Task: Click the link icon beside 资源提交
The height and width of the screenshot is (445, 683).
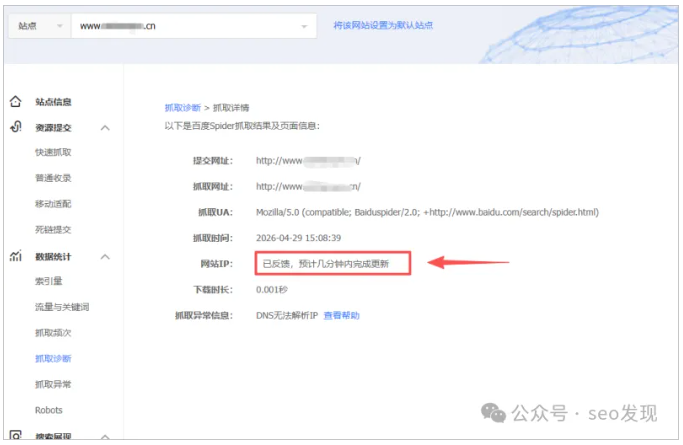Action: [x=16, y=127]
